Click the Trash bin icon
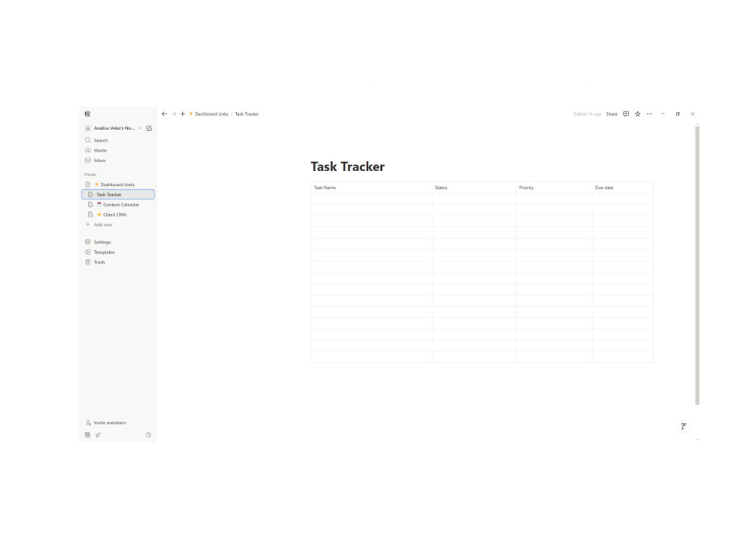This screenshot has width=747, height=560. point(87,262)
